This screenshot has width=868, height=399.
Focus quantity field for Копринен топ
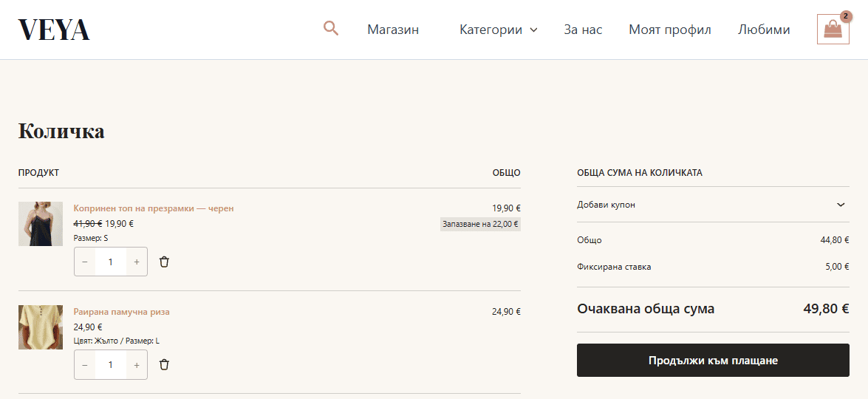pos(111,262)
